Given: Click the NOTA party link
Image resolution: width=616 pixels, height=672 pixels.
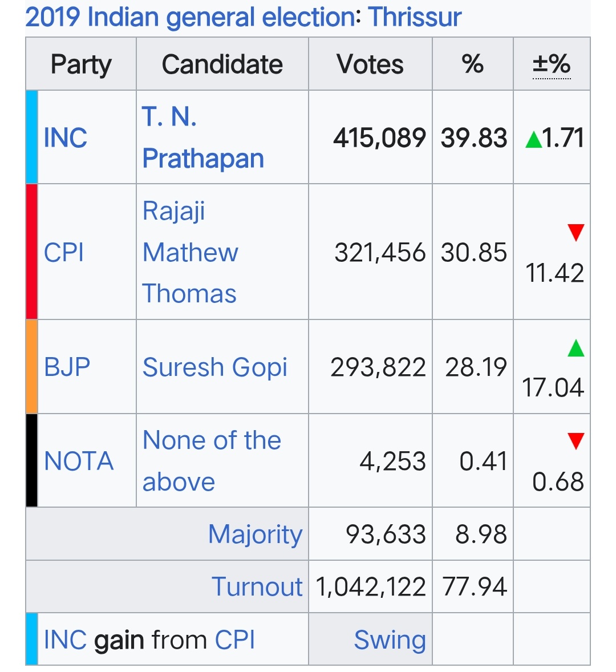Looking at the screenshot, I should click(79, 461).
